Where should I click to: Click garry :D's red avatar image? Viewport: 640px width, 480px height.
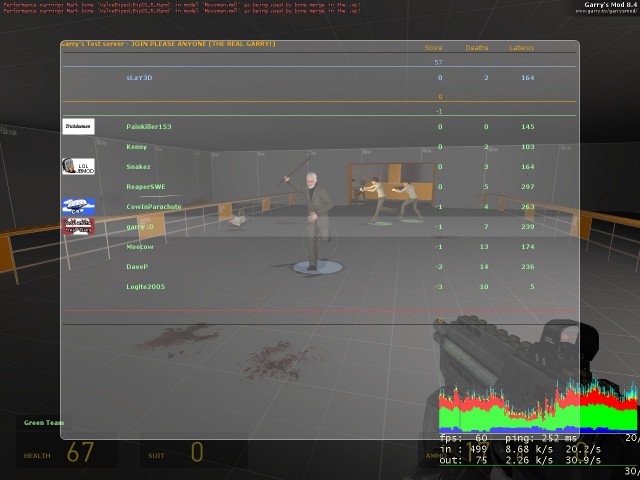pyautogui.click(x=78, y=227)
